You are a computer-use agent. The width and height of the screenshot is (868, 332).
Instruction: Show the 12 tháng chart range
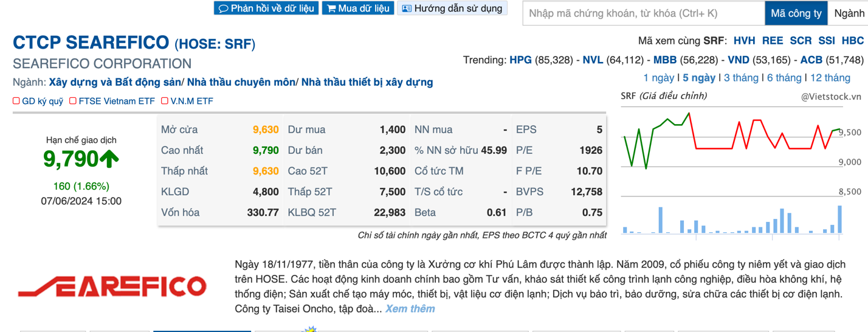(830, 78)
